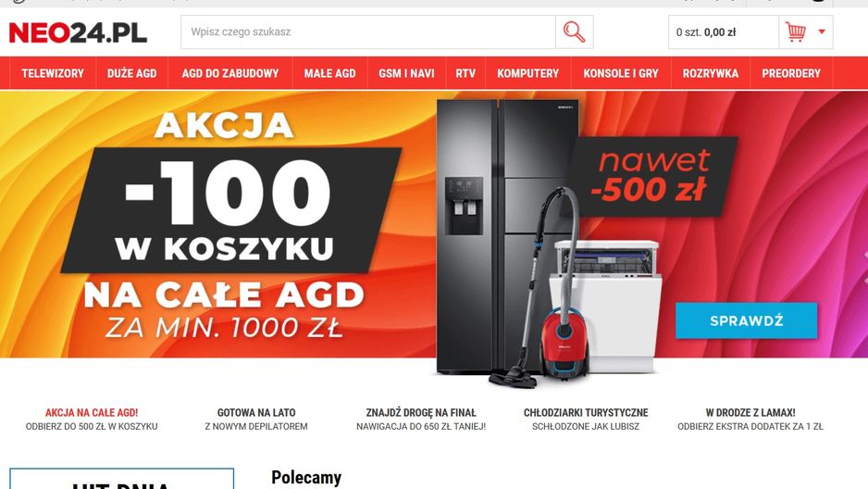Expand the cart dropdown arrow
The height and width of the screenshot is (489, 868).
pos(822,31)
